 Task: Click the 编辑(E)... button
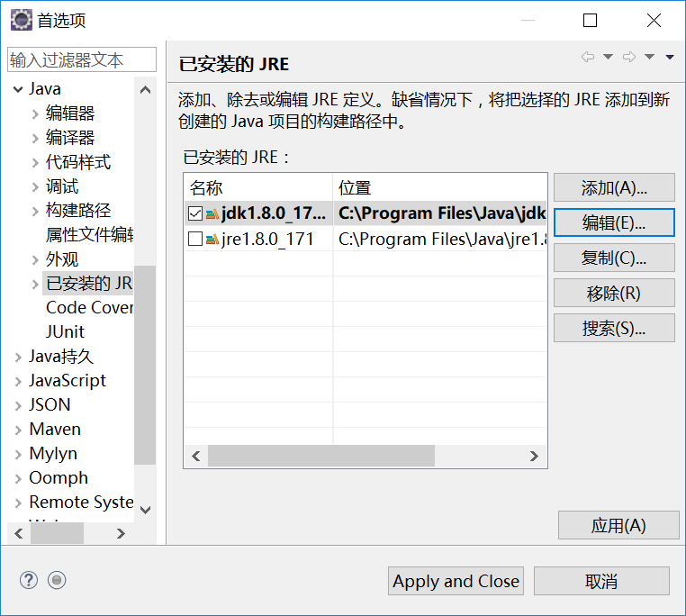pyautogui.click(x=614, y=222)
